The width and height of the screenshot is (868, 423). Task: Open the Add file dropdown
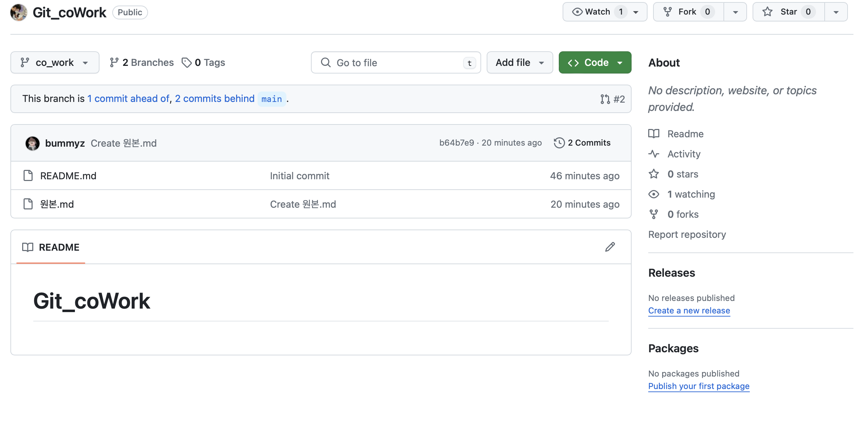[520, 62]
